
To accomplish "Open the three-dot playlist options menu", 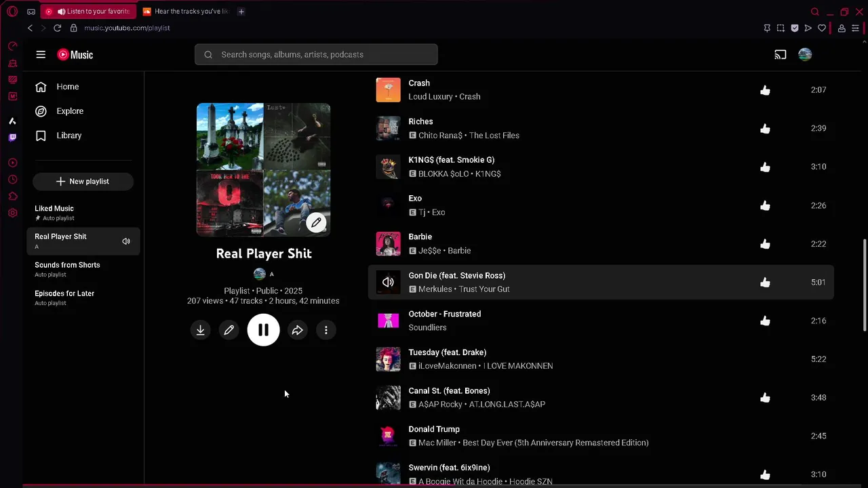I will tap(326, 330).
